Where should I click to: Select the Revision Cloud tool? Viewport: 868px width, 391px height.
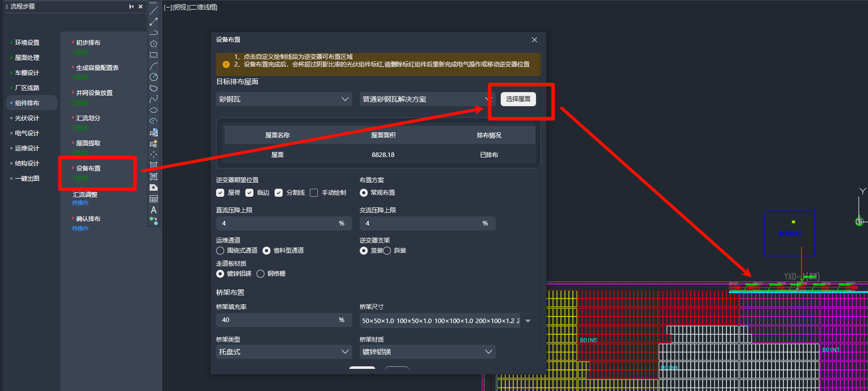[154, 88]
